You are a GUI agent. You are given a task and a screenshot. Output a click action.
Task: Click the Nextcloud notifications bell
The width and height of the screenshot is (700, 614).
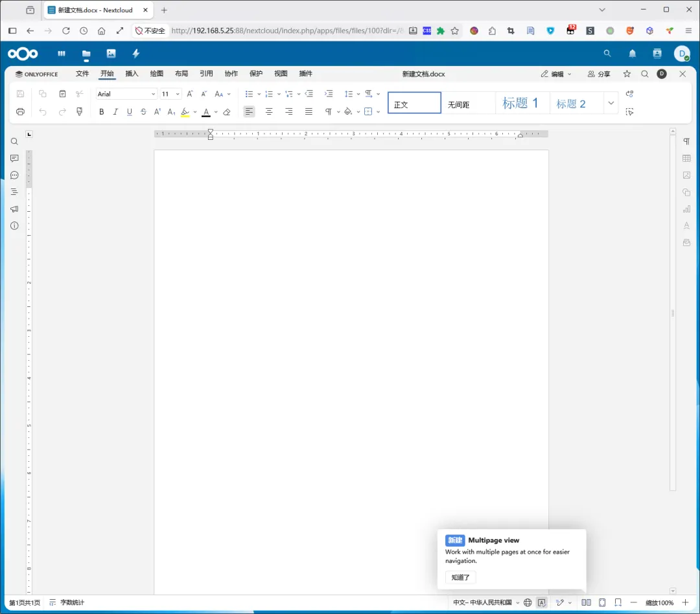click(x=632, y=54)
